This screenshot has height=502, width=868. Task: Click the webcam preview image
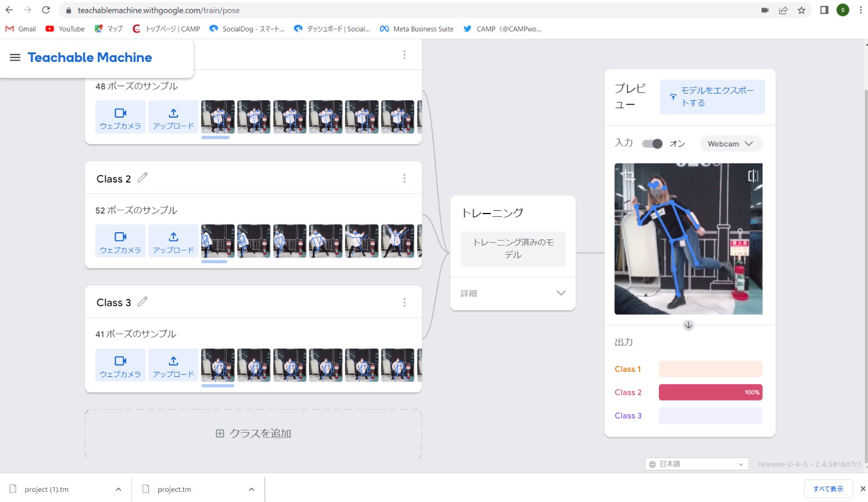pyautogui.click(x=688, y=239)
